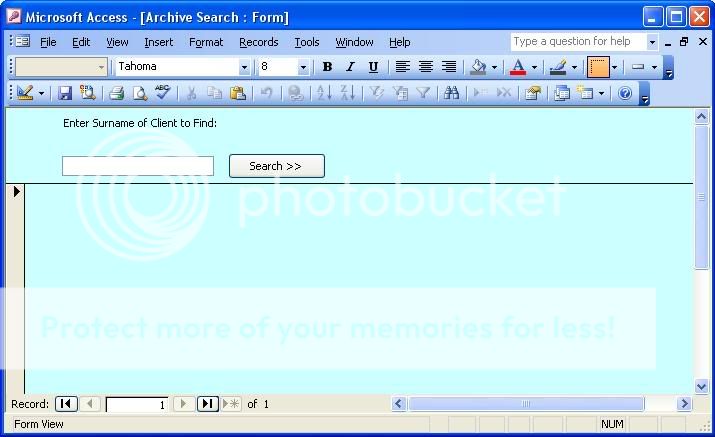Open the Records menu
This screenshot has width=715, height=437.
[259, 42]
